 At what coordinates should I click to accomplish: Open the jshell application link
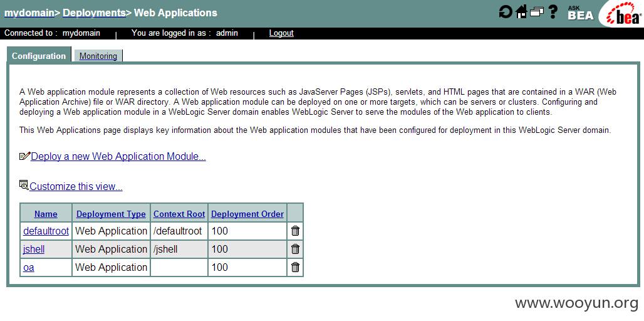click(x=34, y=249)
